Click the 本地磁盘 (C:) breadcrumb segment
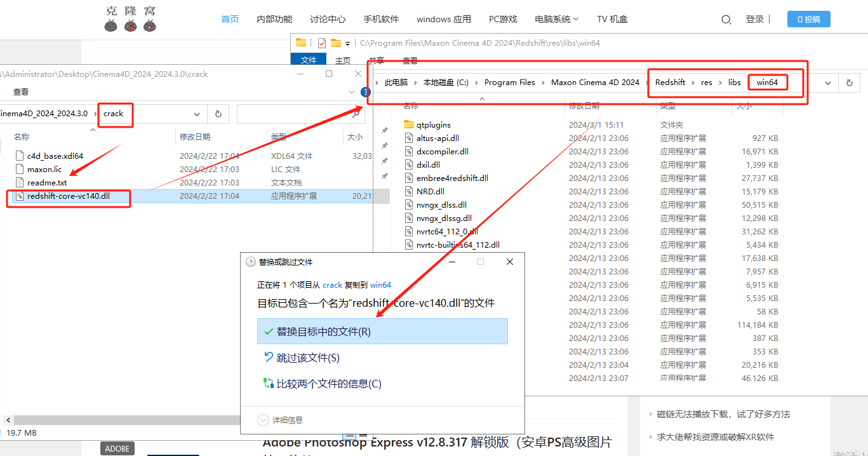868x456 pixels. coord(446,83)
